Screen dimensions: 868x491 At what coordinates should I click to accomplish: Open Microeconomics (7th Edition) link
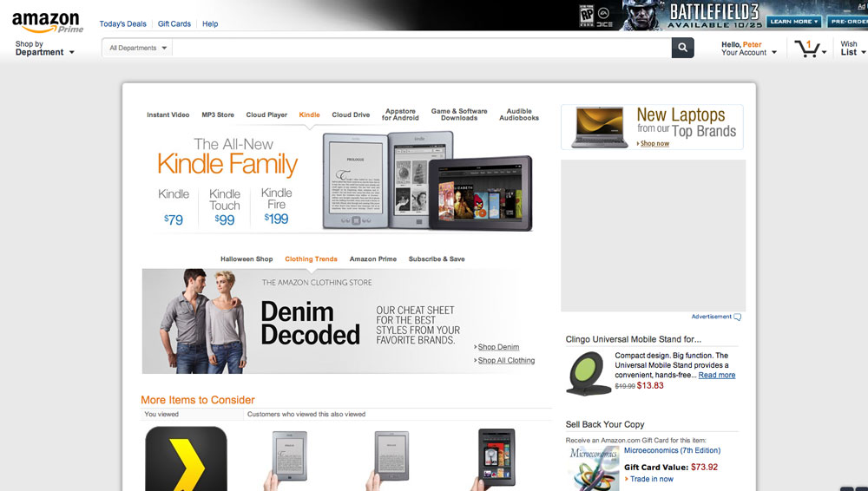[x=672, y=450]
